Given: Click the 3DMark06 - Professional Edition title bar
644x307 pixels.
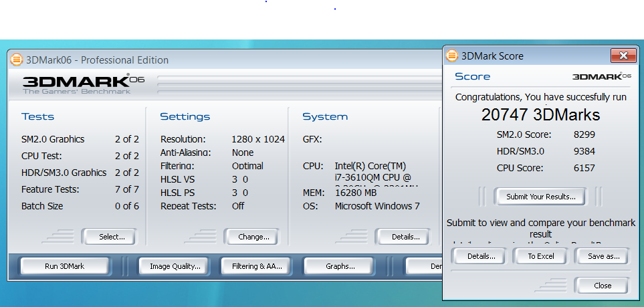Looking at the screenshot, I should coord(224,60).
